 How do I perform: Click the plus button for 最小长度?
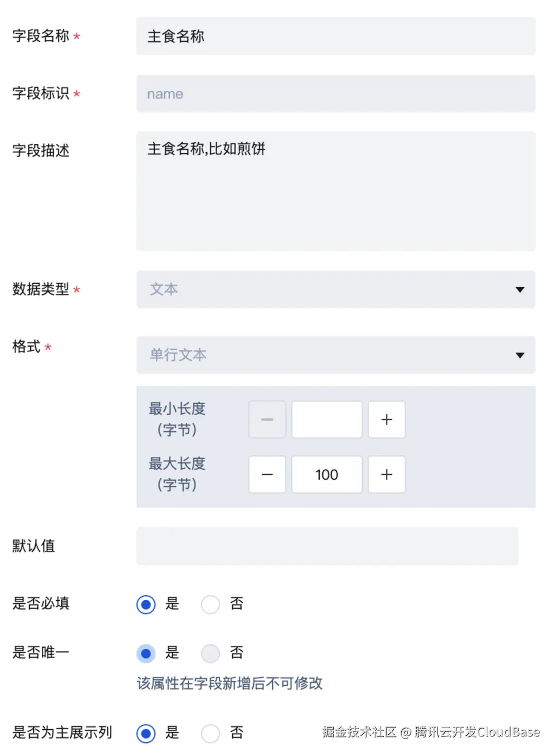[x=386, y=419]
